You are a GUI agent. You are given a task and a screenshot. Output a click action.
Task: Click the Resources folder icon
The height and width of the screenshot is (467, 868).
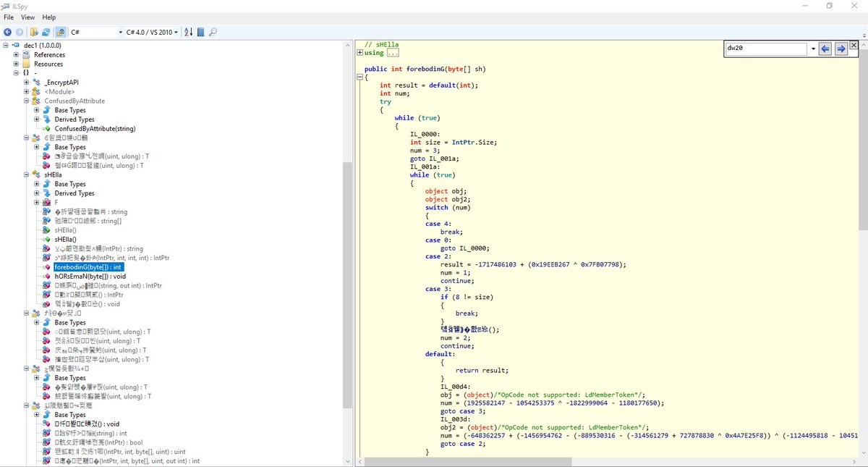[27, 64]
